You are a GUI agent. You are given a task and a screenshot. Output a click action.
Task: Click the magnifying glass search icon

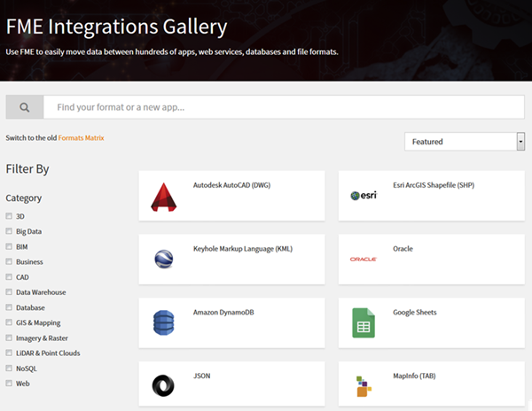[25, 107]
